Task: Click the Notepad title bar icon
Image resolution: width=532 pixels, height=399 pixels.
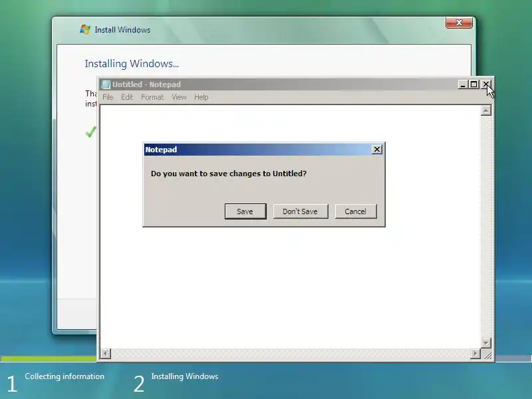Action: click(x=106, y=84)
